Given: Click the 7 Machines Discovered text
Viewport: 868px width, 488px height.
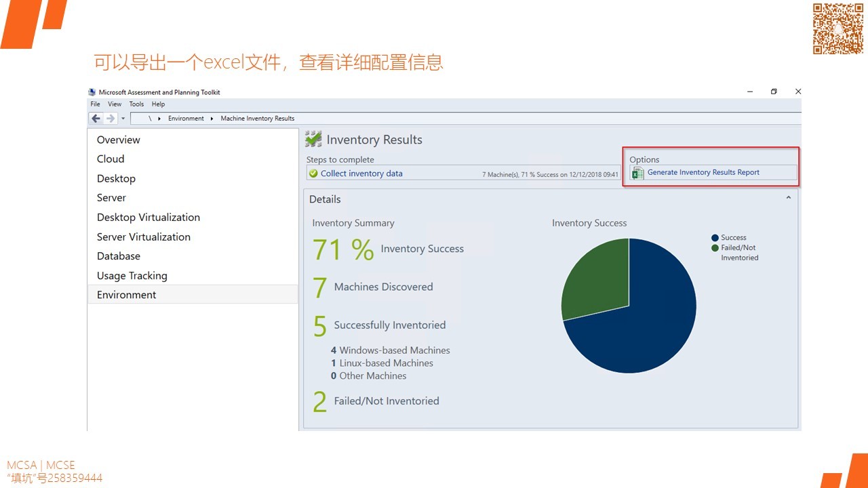Looking at the screenshot, I should (372, 287).
